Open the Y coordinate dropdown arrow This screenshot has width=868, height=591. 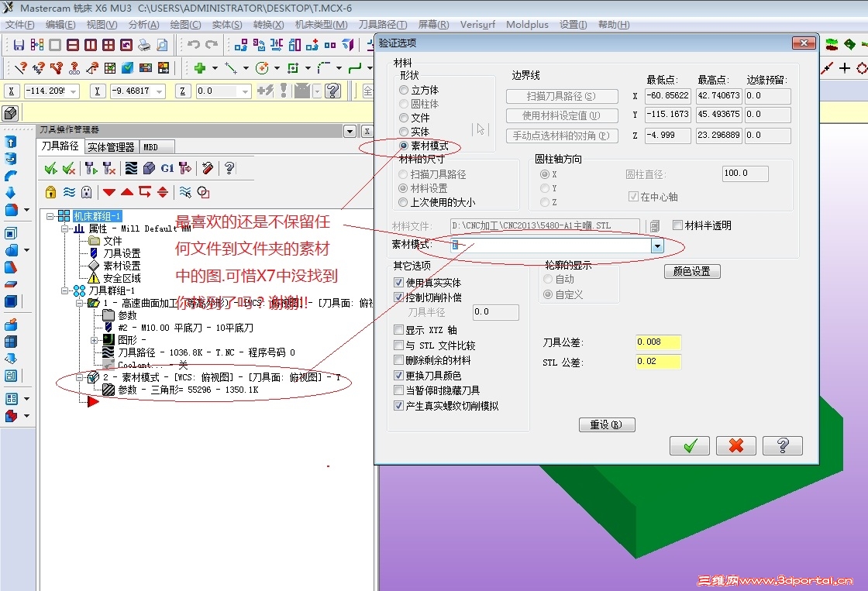coord(160,91)
